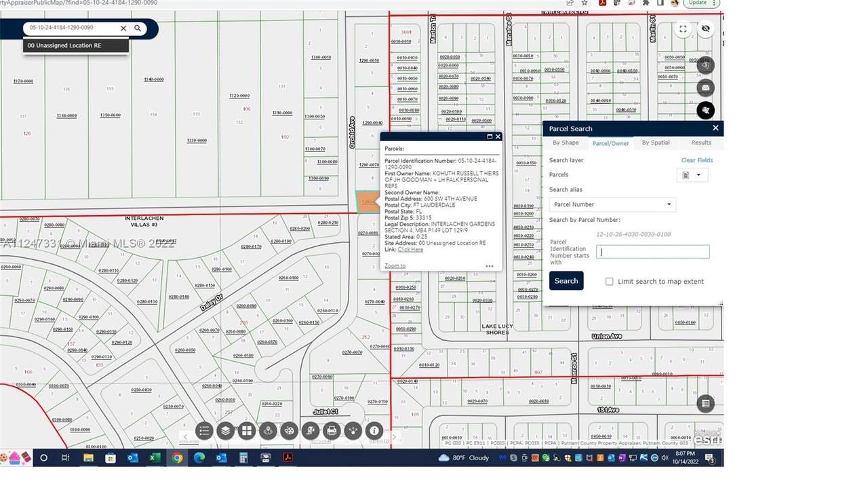Click the info 'i' icon in toolbar
The image size is (868, 488).
pyautogui.click(x=374, y=430)
